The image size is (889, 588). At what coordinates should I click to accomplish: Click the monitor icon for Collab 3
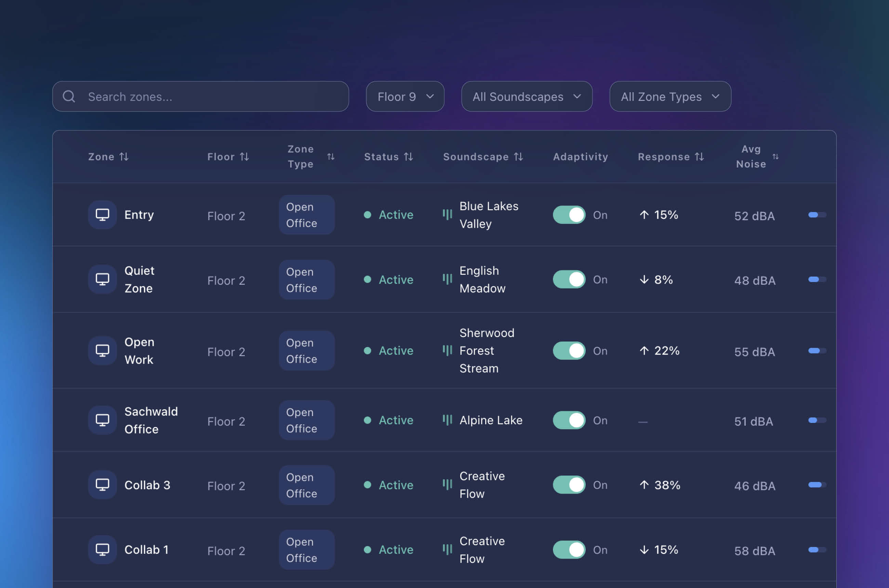102,485
